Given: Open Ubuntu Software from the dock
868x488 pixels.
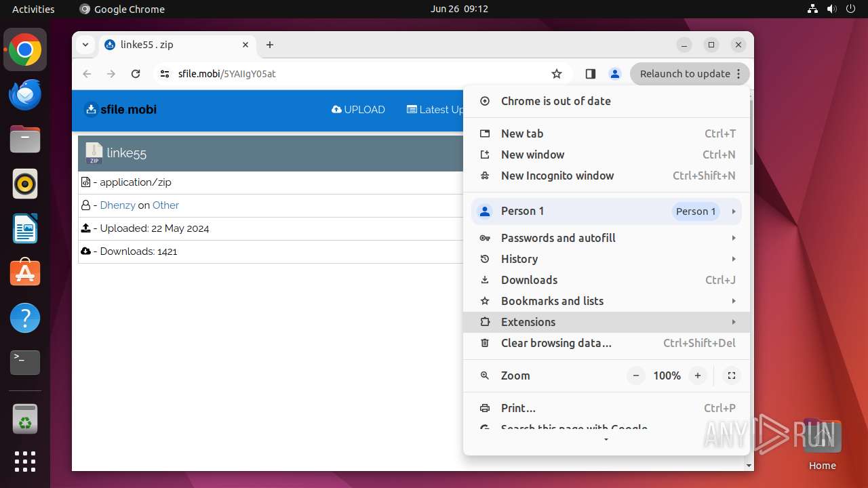Looking at the screenshot, I should coord(25,273).
